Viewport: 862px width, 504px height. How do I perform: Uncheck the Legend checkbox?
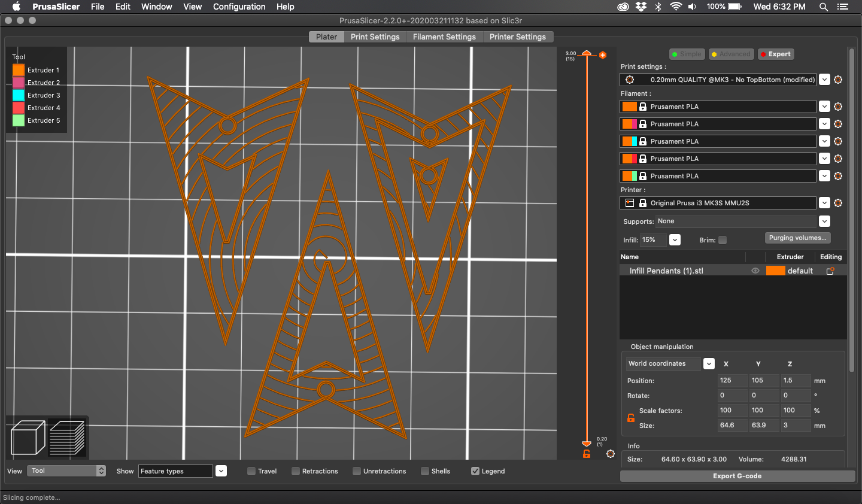(x=475, y=471)
